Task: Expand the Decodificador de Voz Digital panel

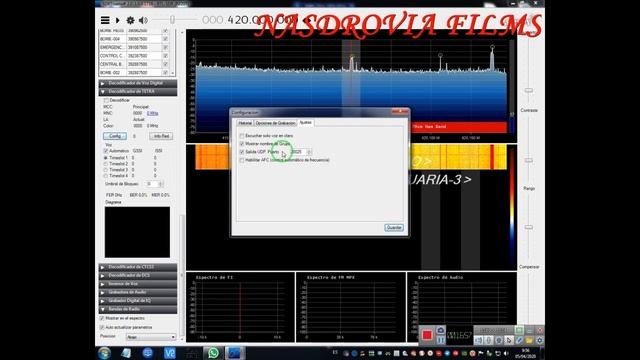Action: click(138, 83)
